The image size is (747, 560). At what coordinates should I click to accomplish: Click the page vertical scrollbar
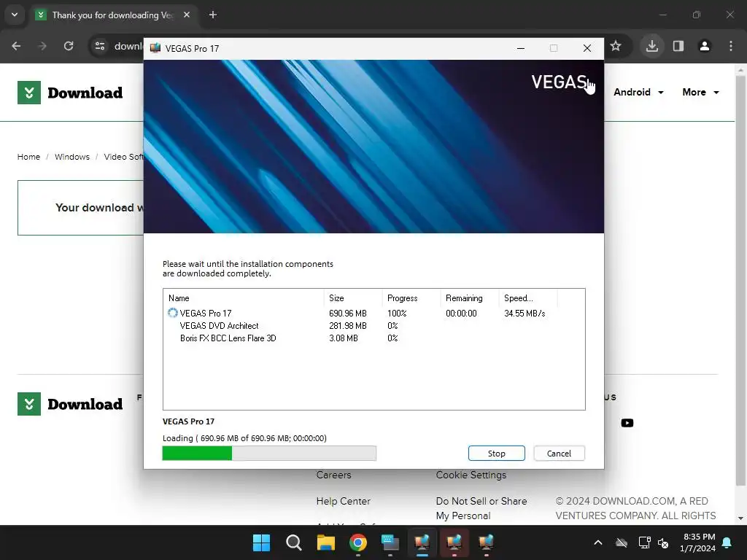pyautogui.click(x=740, y=281)
